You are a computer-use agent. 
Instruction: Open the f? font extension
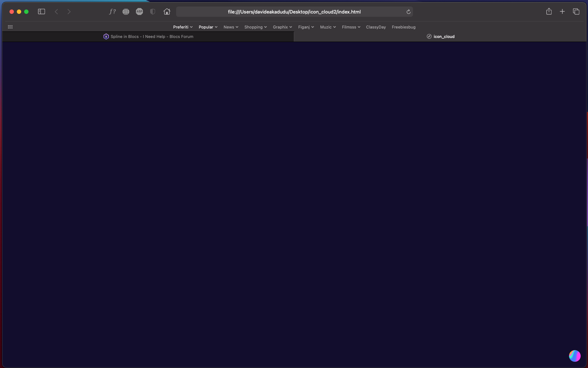click(x=112, y=12)
